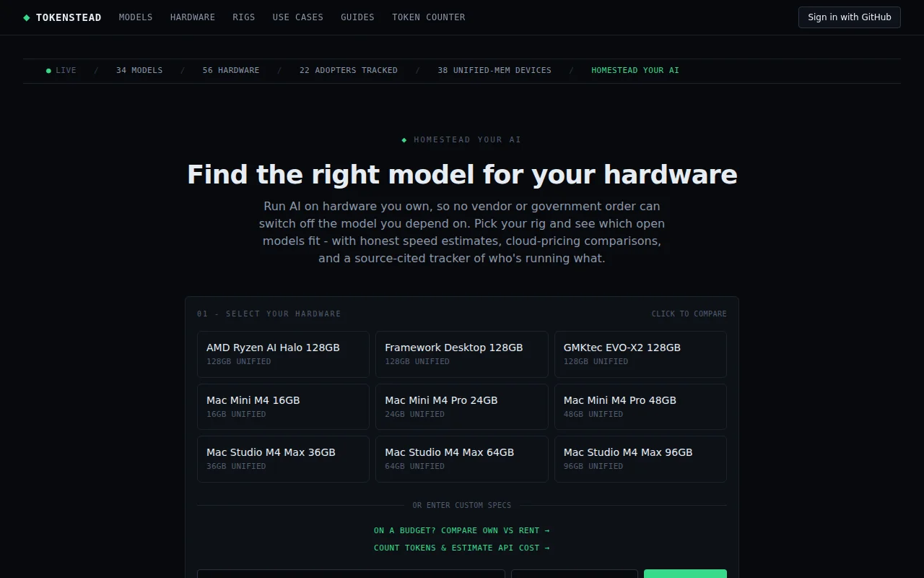Select Mac Mini M4 Pro 48GB
The width and height of the screenshot is (924, 578).
(x=640, y=407)
